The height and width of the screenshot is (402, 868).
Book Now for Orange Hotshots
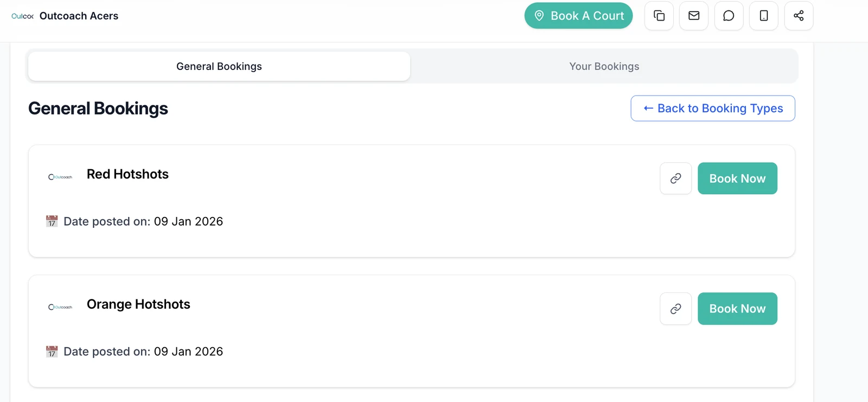(x=737, y=309)
